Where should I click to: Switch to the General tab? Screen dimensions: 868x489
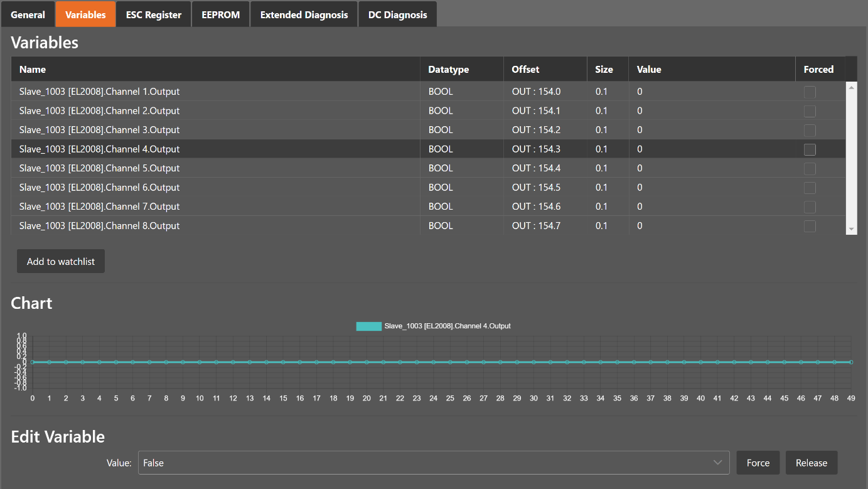[x=28, y=14]
